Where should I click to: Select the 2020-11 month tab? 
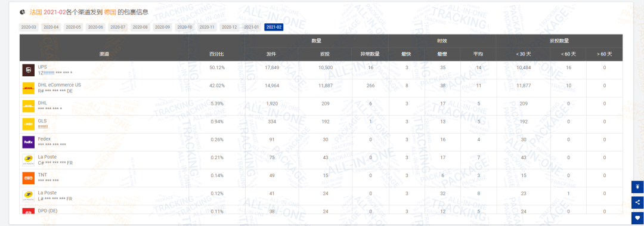pos(206,27)
